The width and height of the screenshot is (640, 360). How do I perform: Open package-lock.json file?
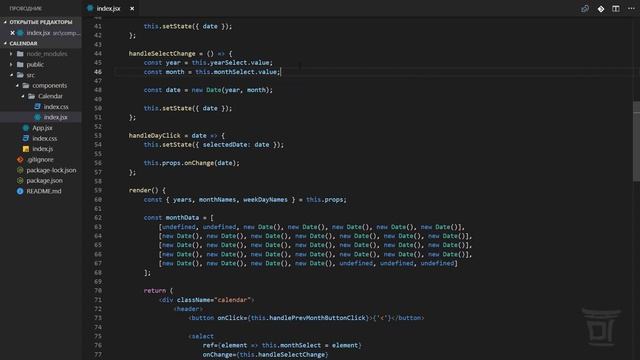coord(51,170)
